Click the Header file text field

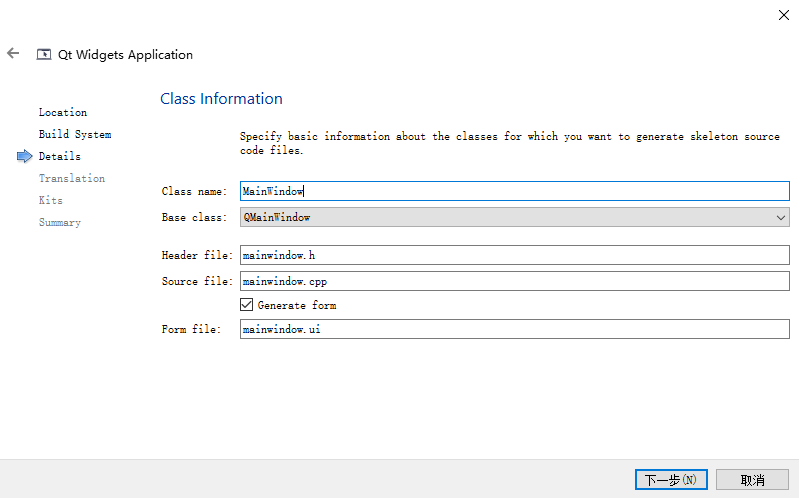click(514, 255)
